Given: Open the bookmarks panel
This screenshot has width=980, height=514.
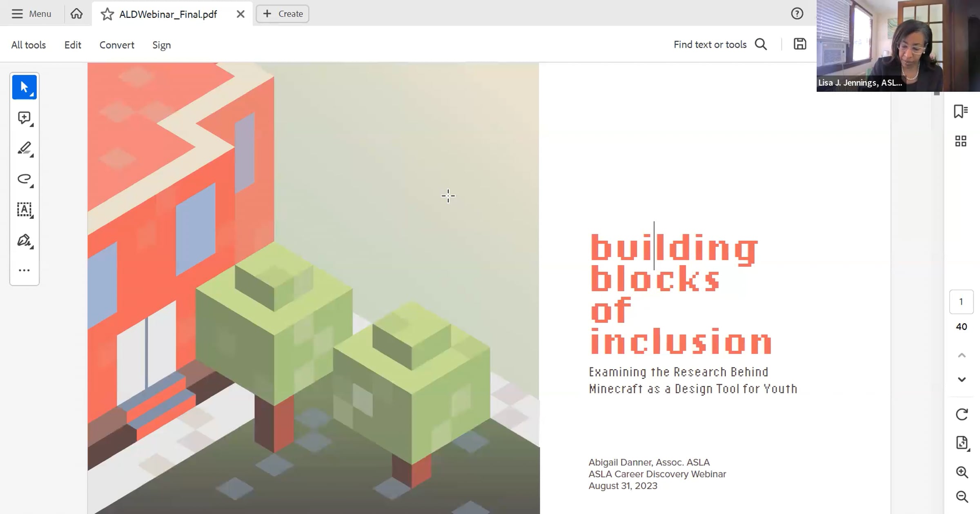Looking at the screenshot, I should point(960,111).
